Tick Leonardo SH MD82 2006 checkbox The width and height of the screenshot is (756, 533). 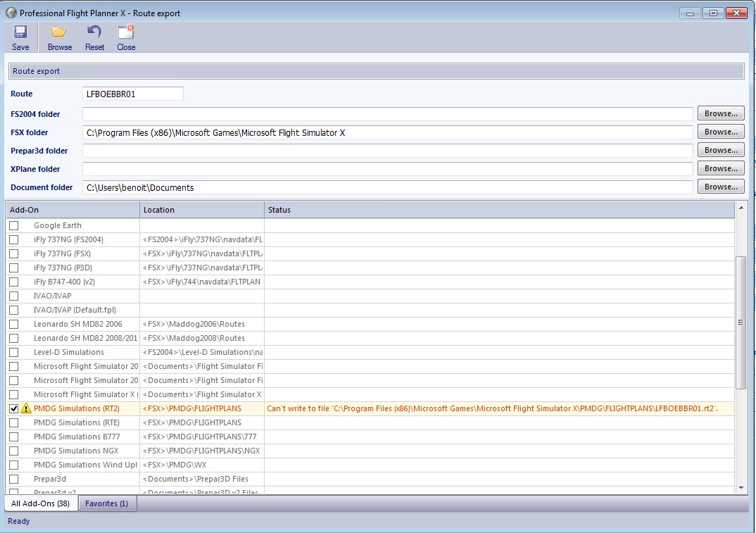click(14, 324)
